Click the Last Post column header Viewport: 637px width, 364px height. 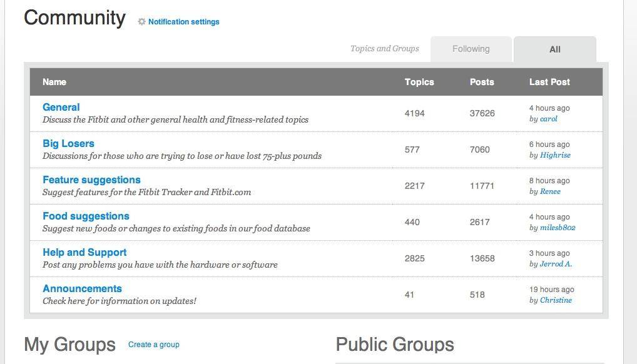point(549,82)
